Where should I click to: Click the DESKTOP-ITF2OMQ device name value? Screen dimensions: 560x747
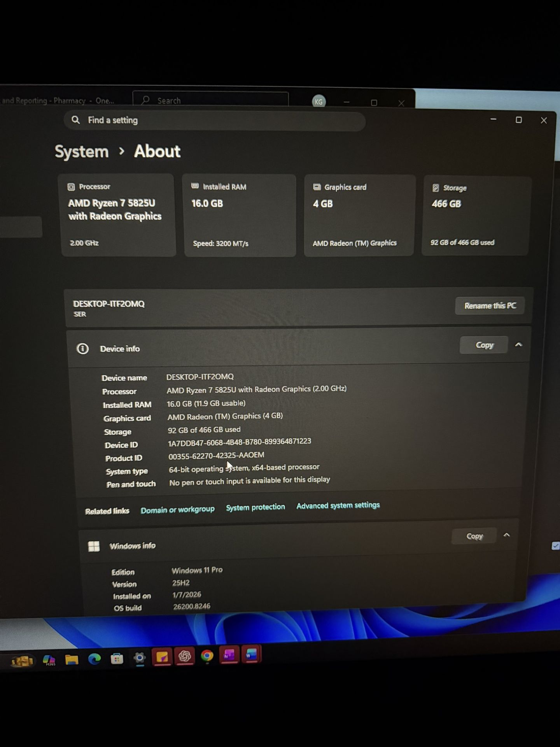click(x=200, y=377)
